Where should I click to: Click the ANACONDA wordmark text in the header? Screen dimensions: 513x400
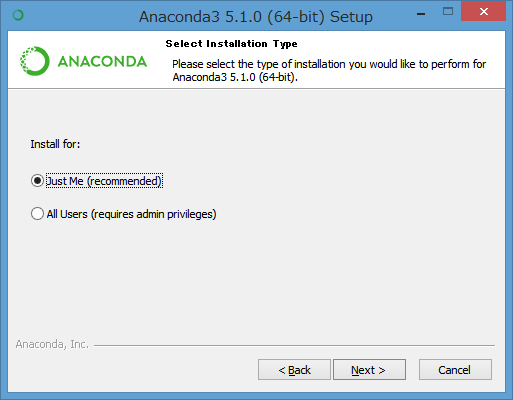102,62
